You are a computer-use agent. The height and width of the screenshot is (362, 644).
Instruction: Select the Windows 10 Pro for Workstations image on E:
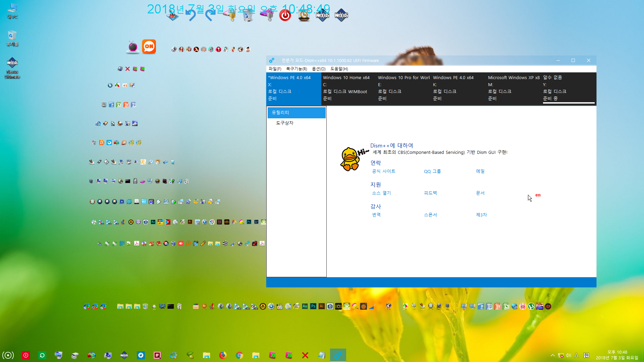click(x=404, y=88)
